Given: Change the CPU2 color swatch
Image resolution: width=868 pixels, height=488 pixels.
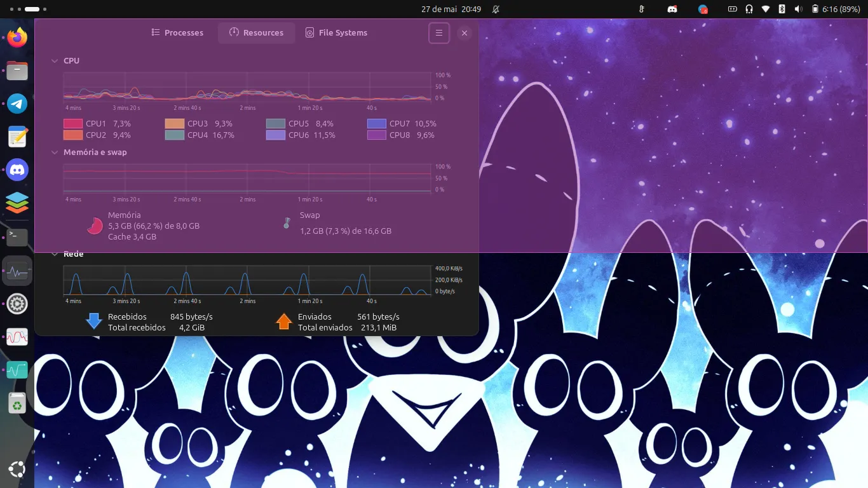Looking at the screenshot, I should click(x=73, y=135).
